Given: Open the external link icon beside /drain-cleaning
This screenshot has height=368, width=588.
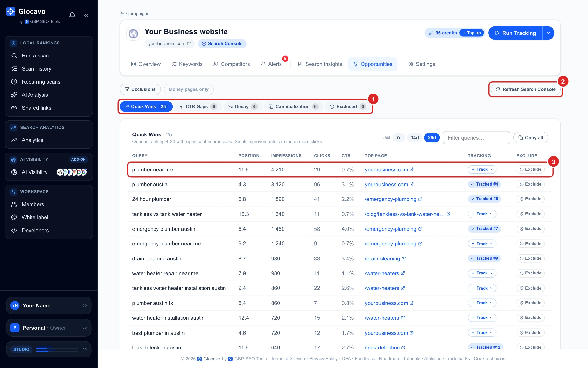Looking at the screenshot, I should pyautogui.click(x=404, y=259).
